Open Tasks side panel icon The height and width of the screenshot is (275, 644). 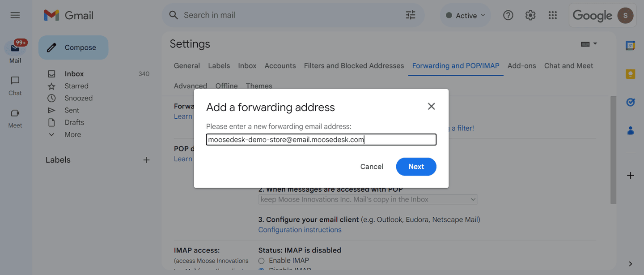tap(631, 102)
